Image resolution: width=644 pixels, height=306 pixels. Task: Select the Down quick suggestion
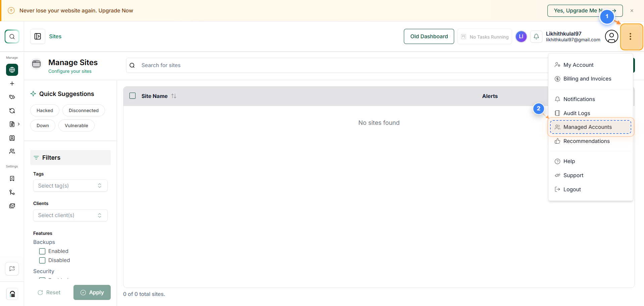click(x=43, y=125)
